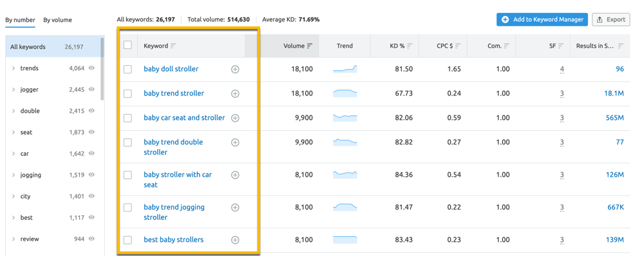This screenshot has width=644, height=256.
Task: Expand the jogging keyword group
Action: point(14,175)
